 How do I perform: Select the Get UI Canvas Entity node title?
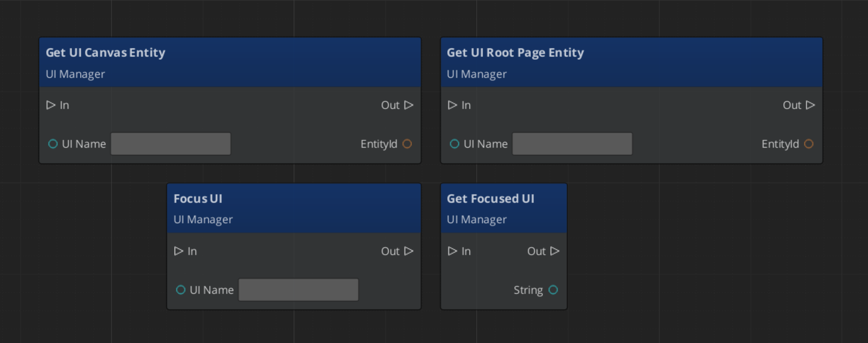pyautogui.click(x=105, y=53)
